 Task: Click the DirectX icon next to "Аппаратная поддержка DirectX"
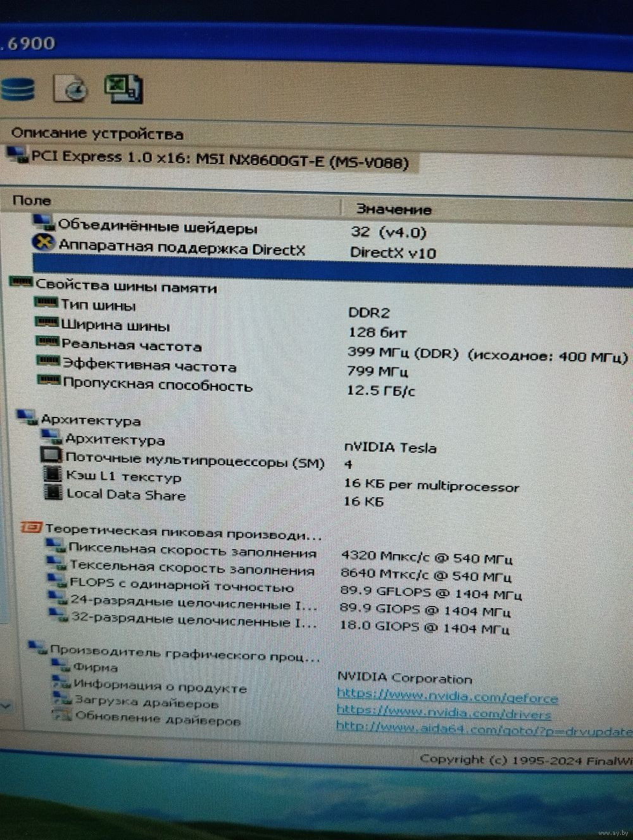(43, 244)
